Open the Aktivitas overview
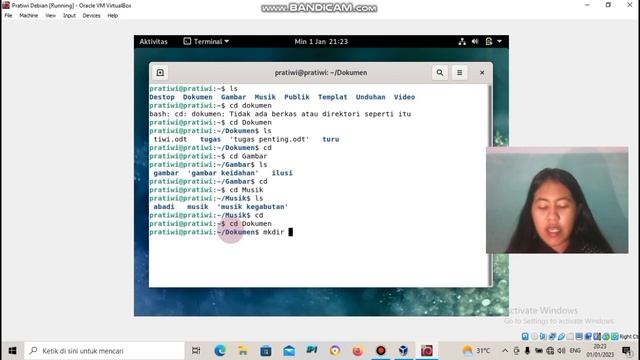The width and height of the screenshot is (640, 360). click(153, 42)
